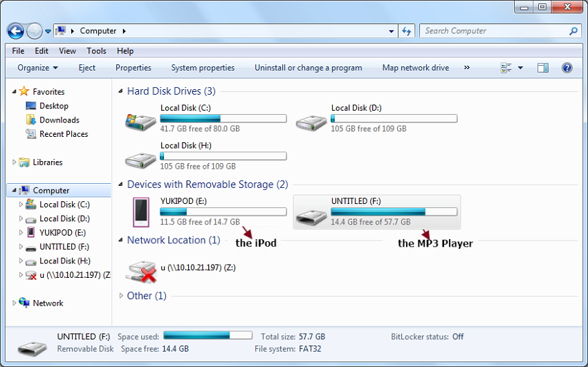Image resolution: width=588 pixels, height=367 pixels.
Task: Collapse the Hard Disk Drives group
Action: (x=122, y=91)
